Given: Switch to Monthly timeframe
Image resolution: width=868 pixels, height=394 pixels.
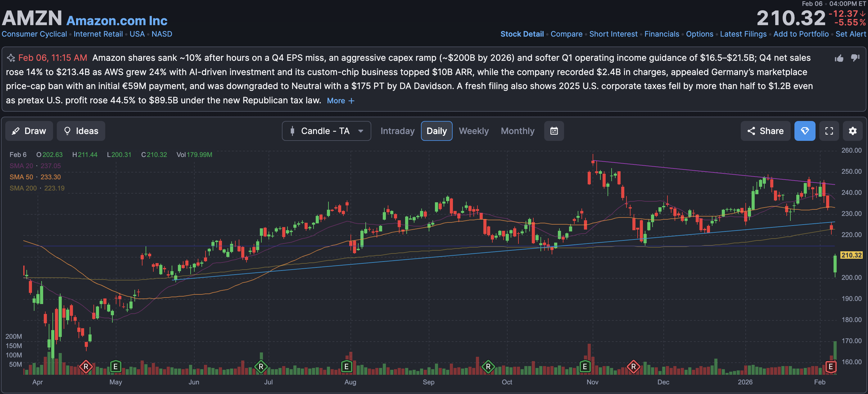Looking at the screenshot, I should click(x=517, y=131).
